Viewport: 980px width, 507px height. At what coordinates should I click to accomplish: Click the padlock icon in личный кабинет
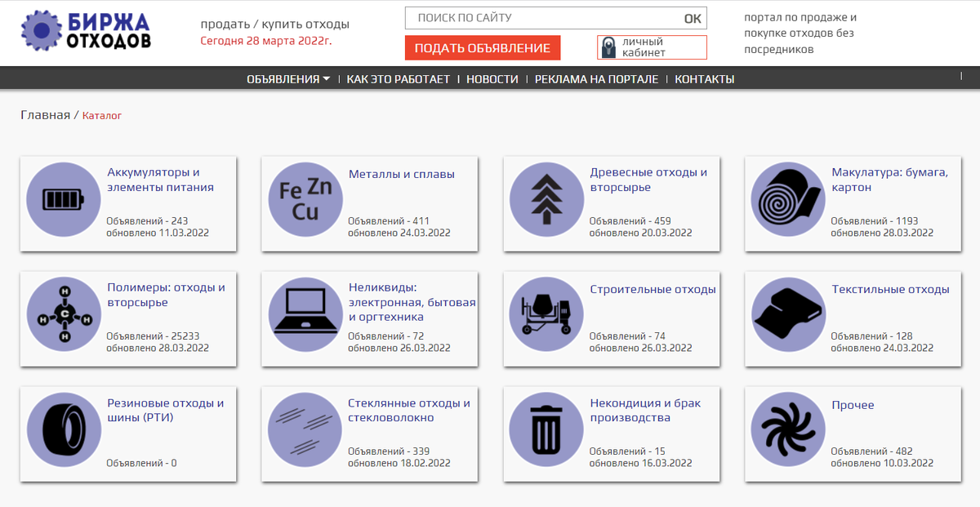pyautogui.click(x=608, y=47)
